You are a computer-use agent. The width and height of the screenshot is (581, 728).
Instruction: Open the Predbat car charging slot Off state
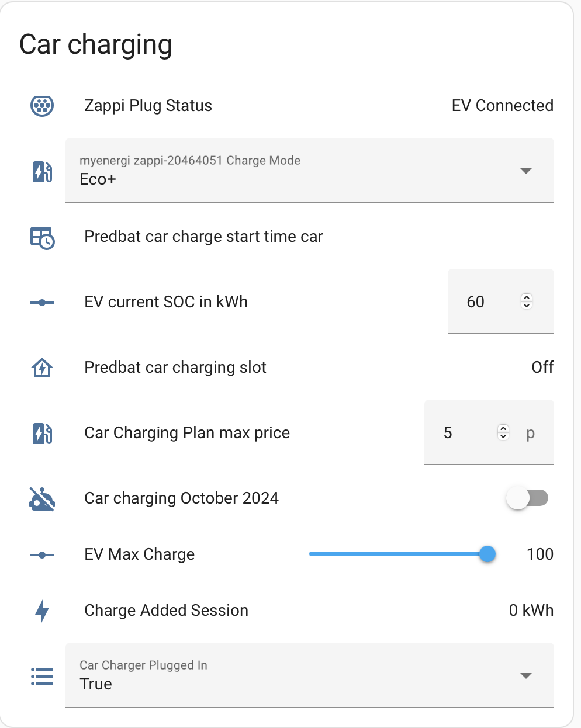coord(542,368)
